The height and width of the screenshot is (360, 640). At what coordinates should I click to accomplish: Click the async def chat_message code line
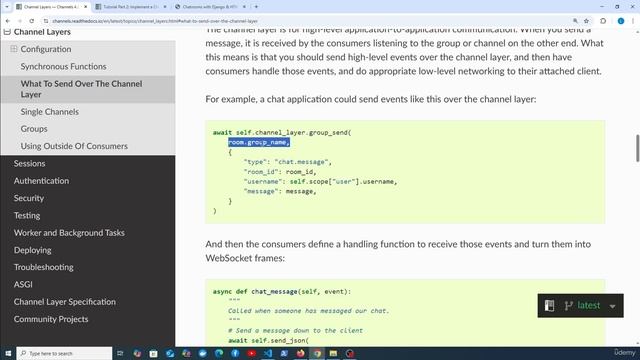click(x=282, y=291)
